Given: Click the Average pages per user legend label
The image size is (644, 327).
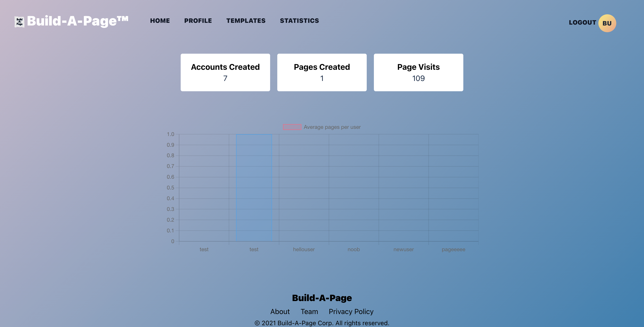Looking at the screenshot, I should click(x=332, y=127).
